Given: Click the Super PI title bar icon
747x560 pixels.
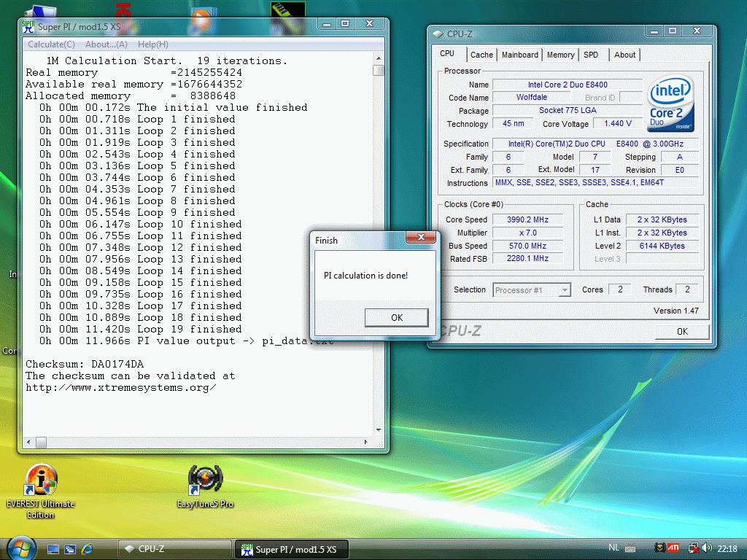Looking at the screenshot, I should point(28,27).
